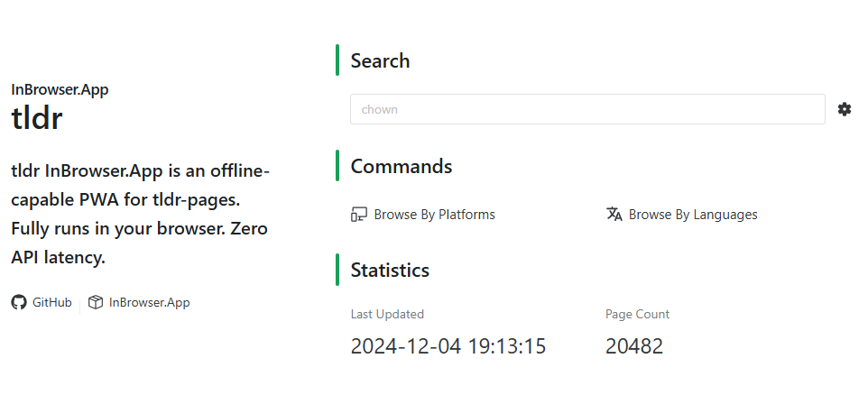This screenshot has width=868, height=395.
Task: Focus the search field showing chown
Action: coord(587,109)
